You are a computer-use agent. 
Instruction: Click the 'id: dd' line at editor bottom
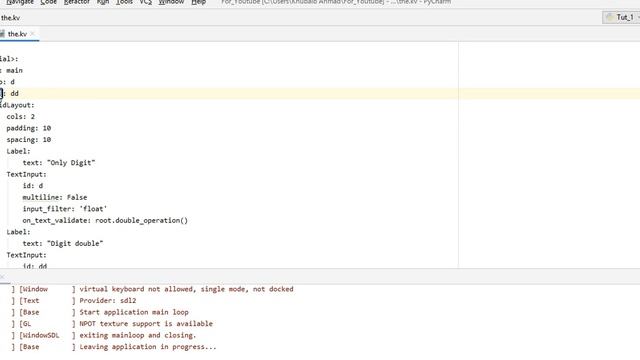point(35,265)
